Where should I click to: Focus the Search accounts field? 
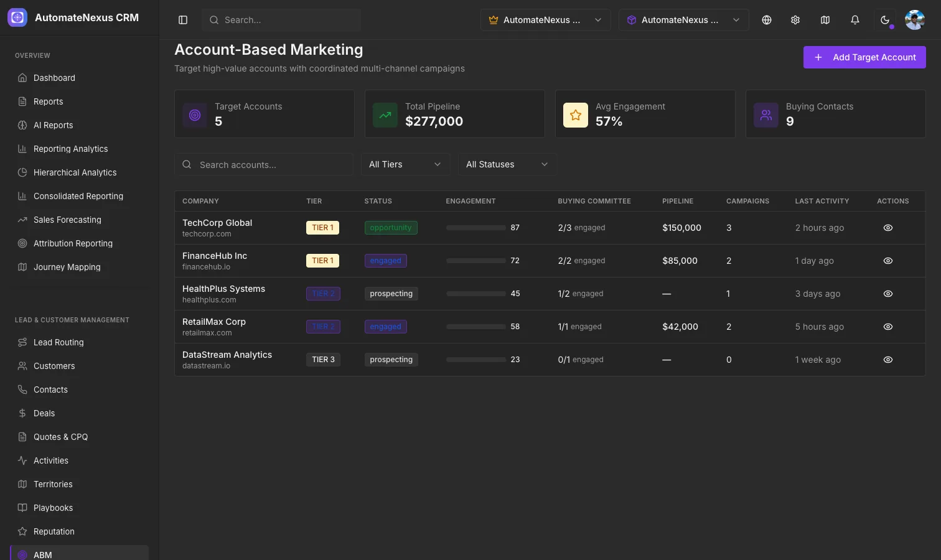click(264, 164)
